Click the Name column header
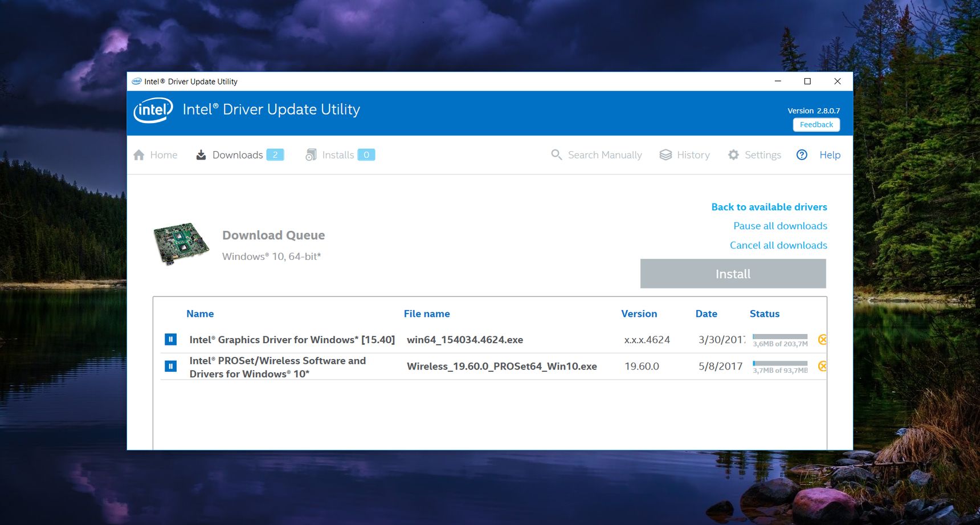The width and height of the screenshot is (980, 525). pyautogui.click(x=200, y=314)
